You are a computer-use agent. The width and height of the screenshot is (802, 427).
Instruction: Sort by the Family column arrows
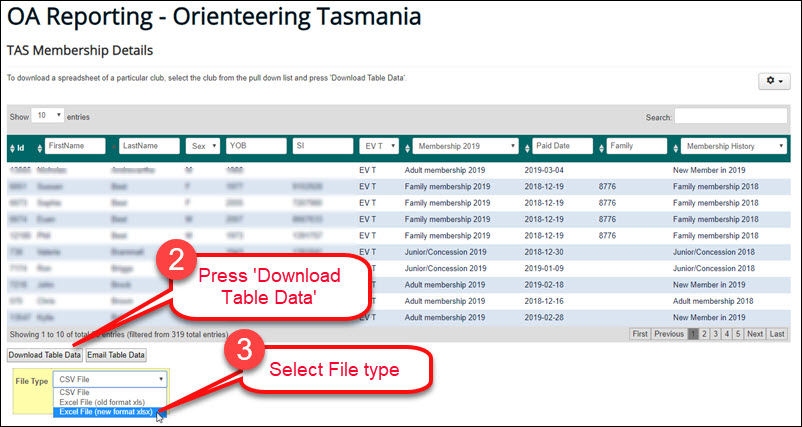(602, 148)
